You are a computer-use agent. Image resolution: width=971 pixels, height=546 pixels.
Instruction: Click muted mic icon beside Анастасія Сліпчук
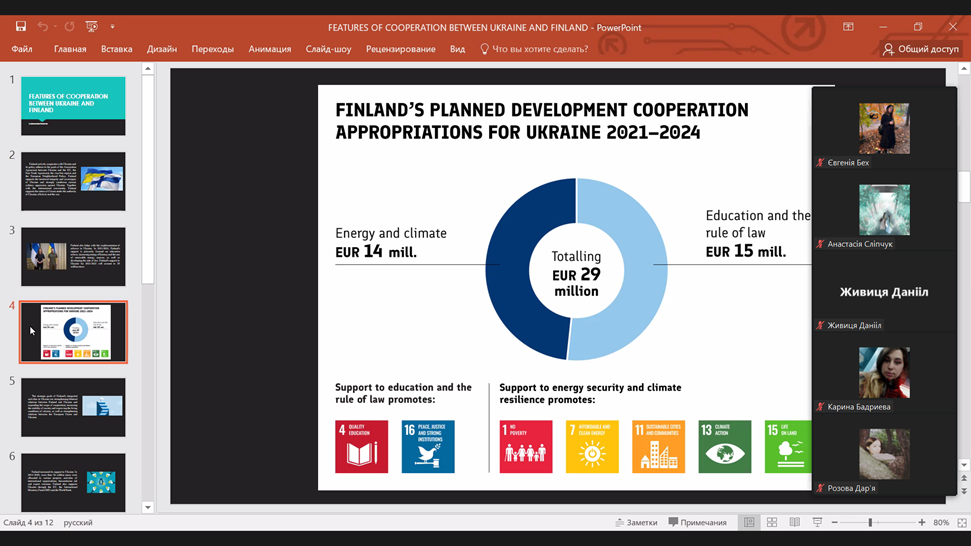pyautogui.click(x=821, y=244)
